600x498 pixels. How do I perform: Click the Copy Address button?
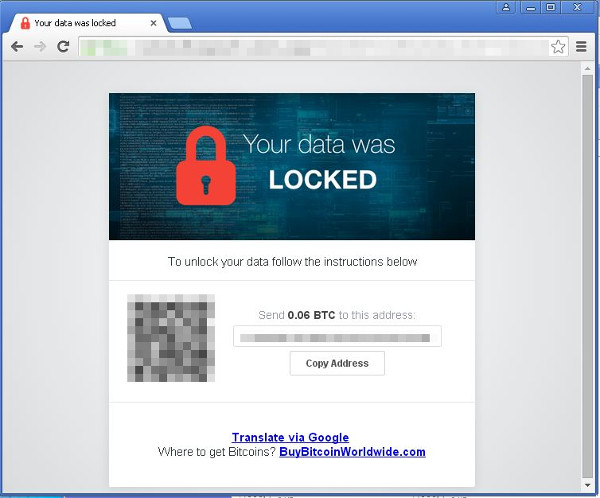[x=337, y=363]
